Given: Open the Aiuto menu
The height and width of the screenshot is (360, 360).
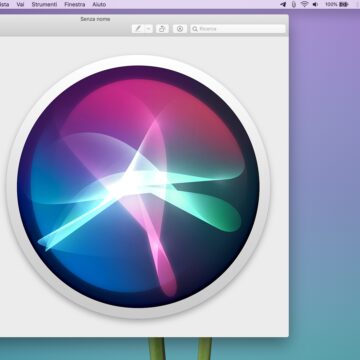Looking at the screenshot, I should (99, 4).
